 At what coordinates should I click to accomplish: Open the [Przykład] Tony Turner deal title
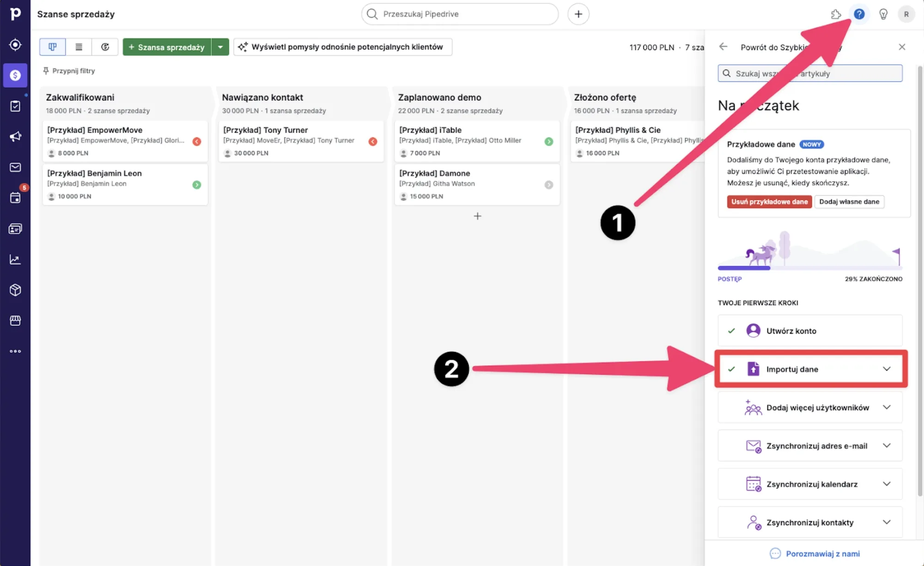tap(265, 130)
